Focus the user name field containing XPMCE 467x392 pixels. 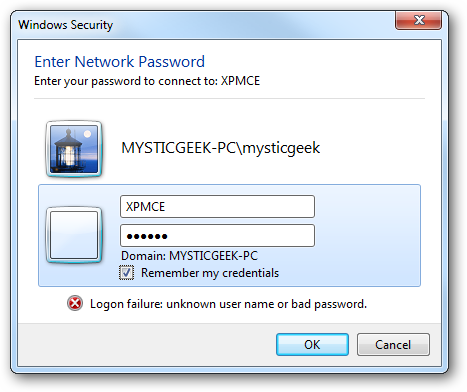point(217,207)
